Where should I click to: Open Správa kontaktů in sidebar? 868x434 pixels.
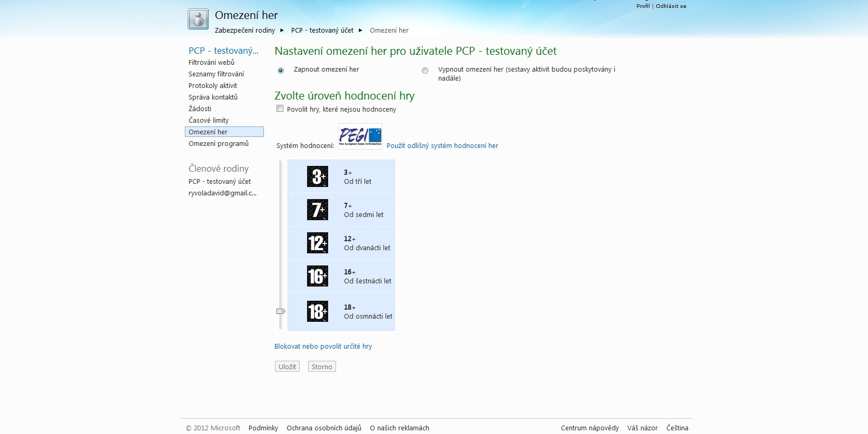tap(213, 97)
